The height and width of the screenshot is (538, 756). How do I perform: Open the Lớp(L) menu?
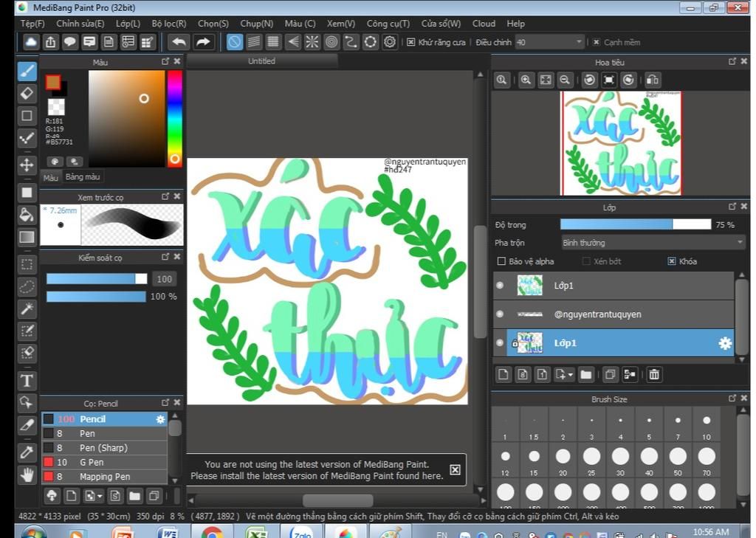click(128, 24)
